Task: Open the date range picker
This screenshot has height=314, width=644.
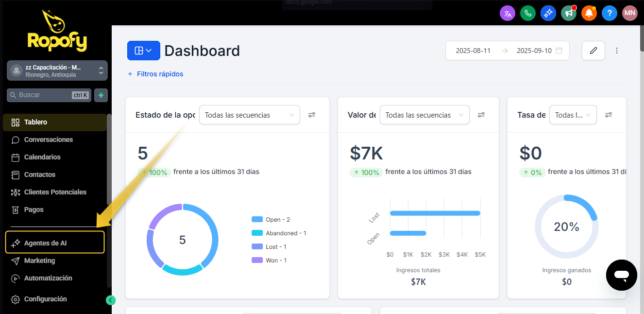Action: point(507,51)
